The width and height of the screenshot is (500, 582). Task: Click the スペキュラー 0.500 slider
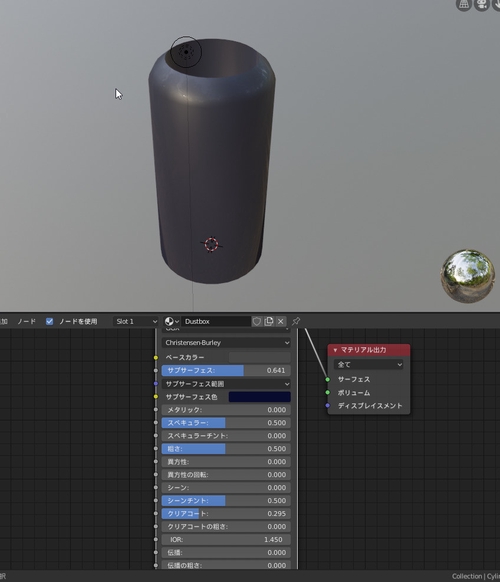tap(226, 423)
